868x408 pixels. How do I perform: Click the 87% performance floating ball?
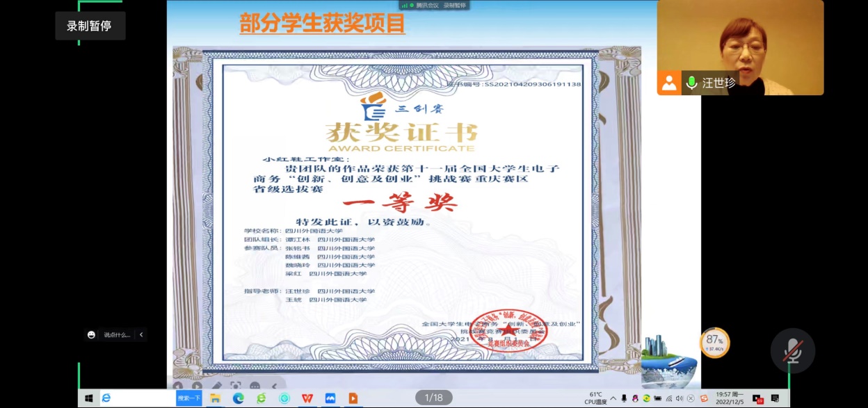coord(714,342)
